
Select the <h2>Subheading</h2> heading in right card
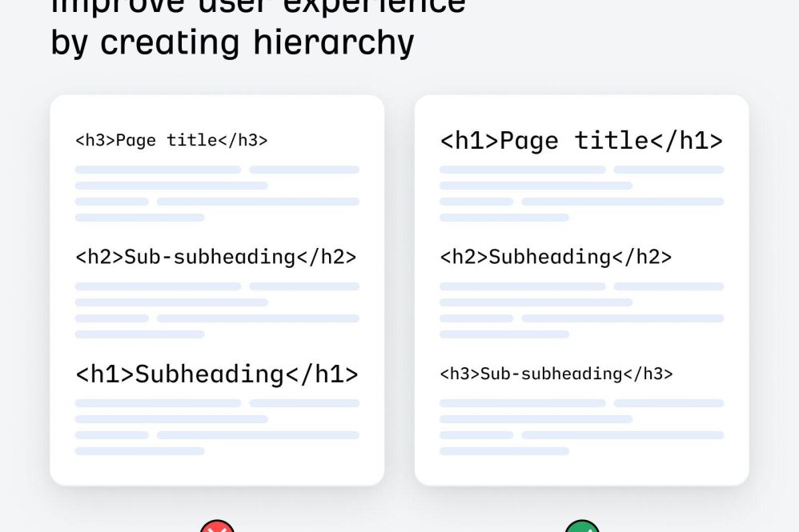[x=556, y=257]
